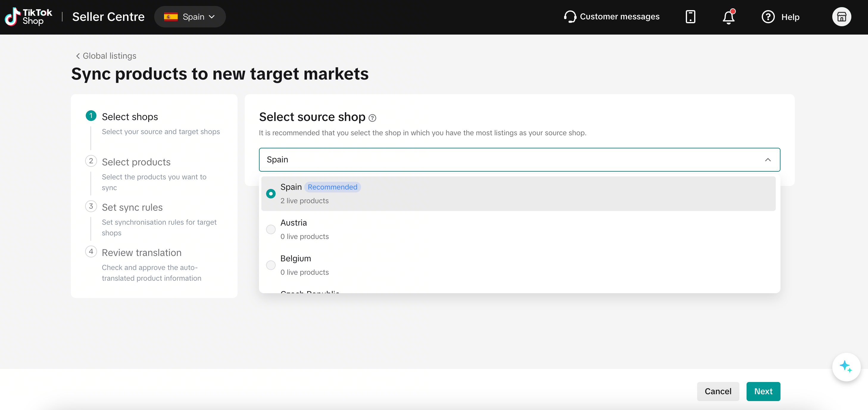Image resolution: width=868 pixels, height=410 pixels.
Task: Click the Seller Centre title
Action: click(x=108, y=17)
